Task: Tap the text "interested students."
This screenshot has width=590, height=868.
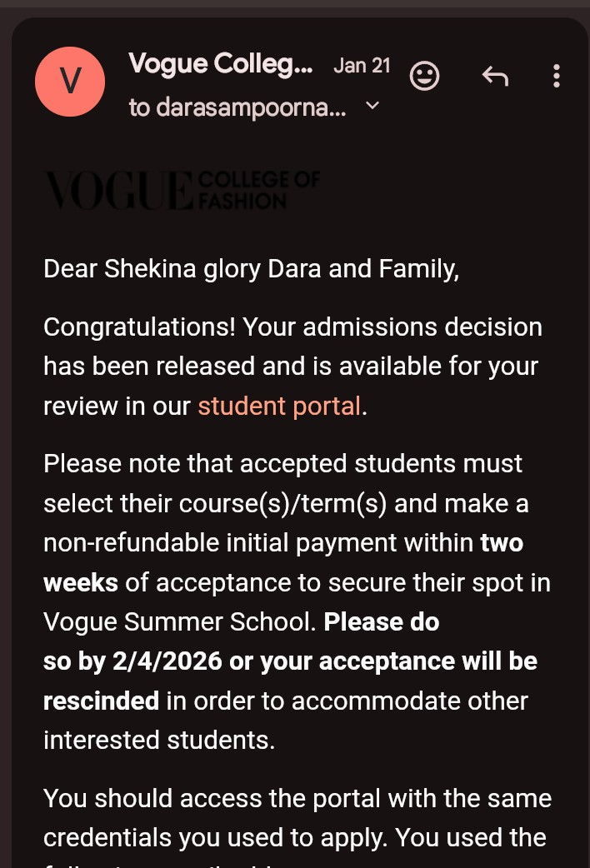Action: pyautogui.click(x=159, y=740)
